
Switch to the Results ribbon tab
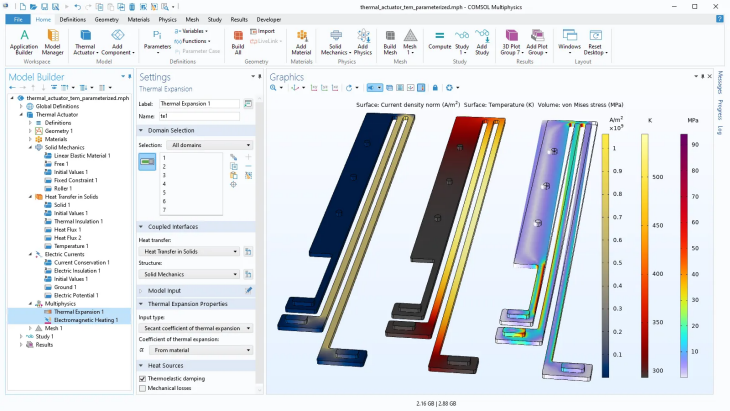click(x=239, y=20)
